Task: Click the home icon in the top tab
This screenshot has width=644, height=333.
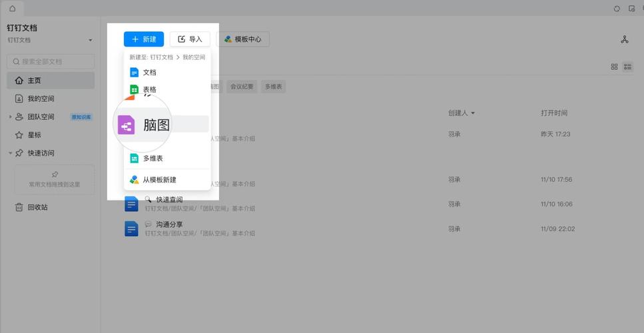Action: click(12, 9)
